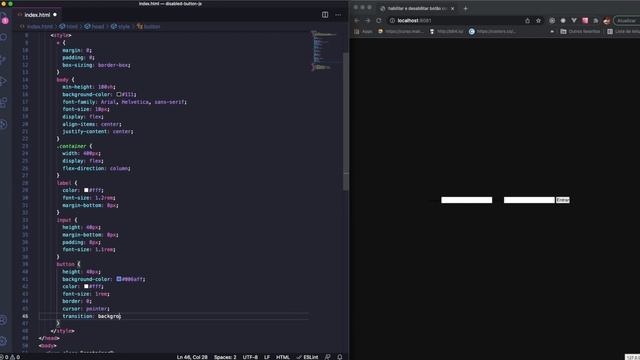Click the editor vertical scrollbar
Image resolution: width=640 pixels, height=360 pixels.
(346, 121)
